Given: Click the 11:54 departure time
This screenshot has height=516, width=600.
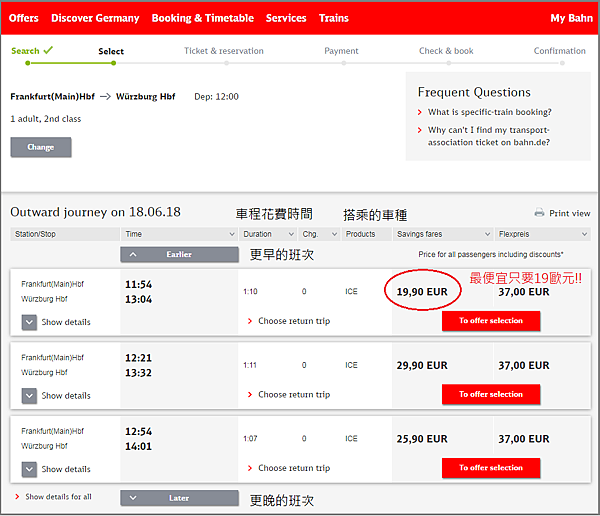Looking at the screenshot, I should tap(139, 284).
